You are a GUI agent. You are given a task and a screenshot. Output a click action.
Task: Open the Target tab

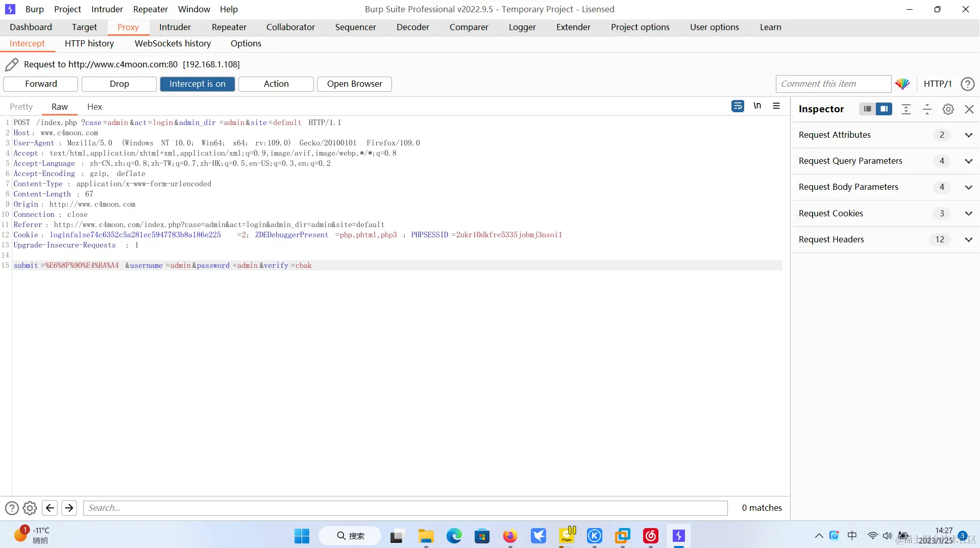click(x=84, y=27)
